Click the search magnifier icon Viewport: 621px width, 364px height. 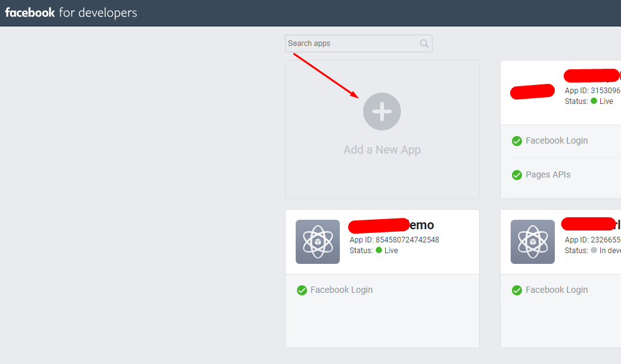tap(424, 43)
